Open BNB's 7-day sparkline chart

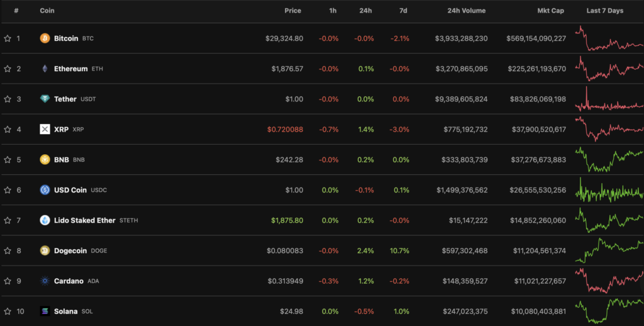(609, 159)
